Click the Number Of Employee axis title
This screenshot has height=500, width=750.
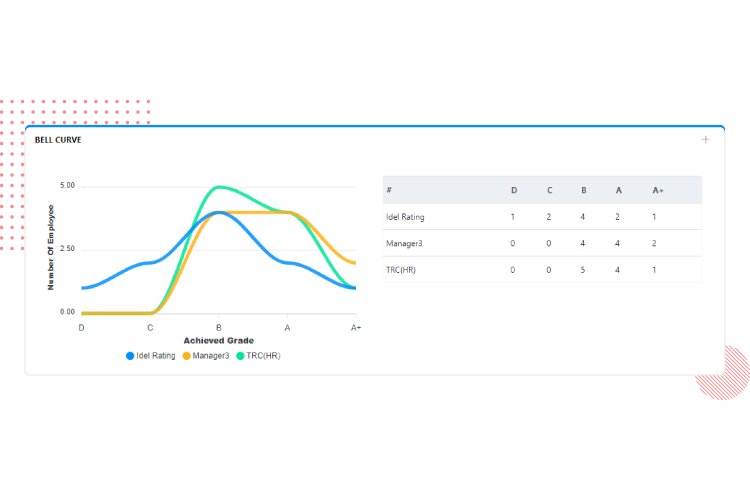(x=51, y=247)
